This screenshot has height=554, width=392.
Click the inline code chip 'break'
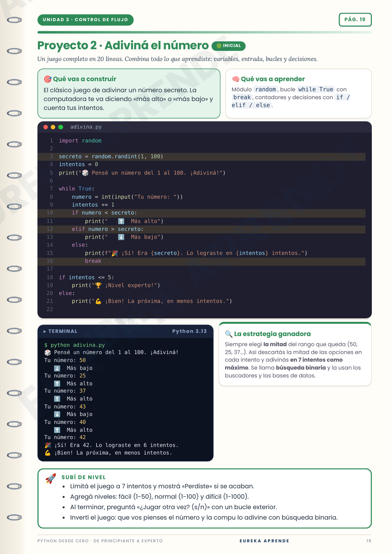[x=242, y=97]
